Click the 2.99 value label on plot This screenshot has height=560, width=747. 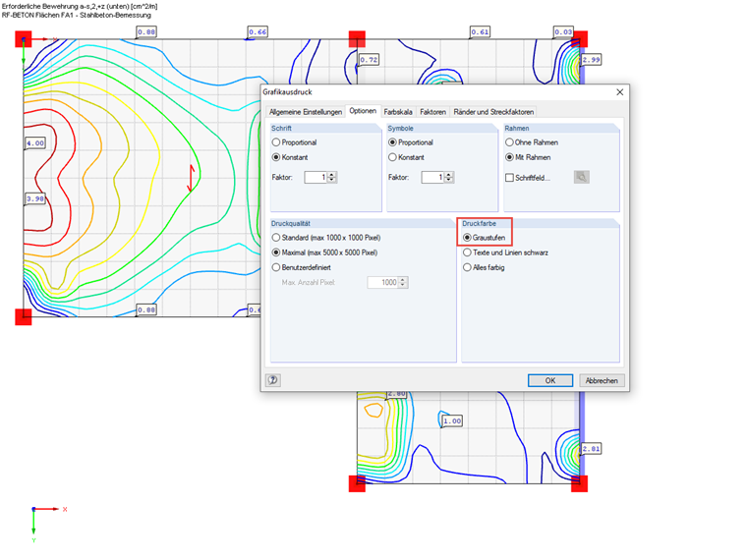592,60
